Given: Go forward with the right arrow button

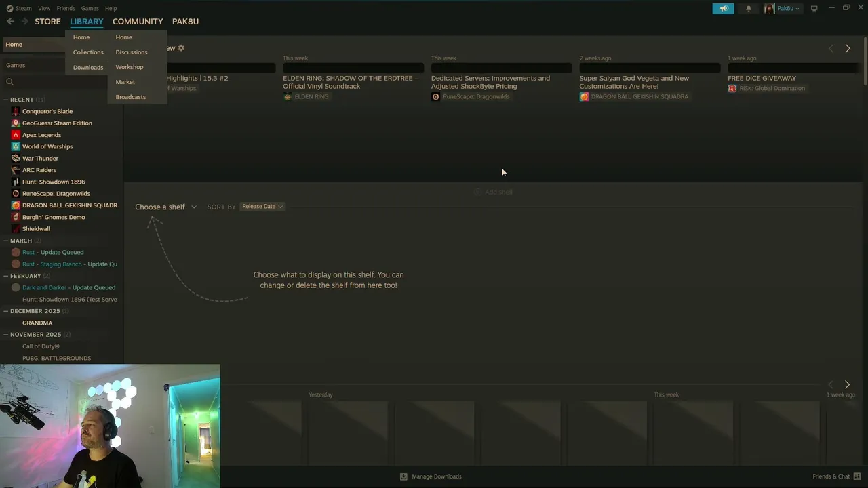Looking at the screenshot, I should pos(24,22).
